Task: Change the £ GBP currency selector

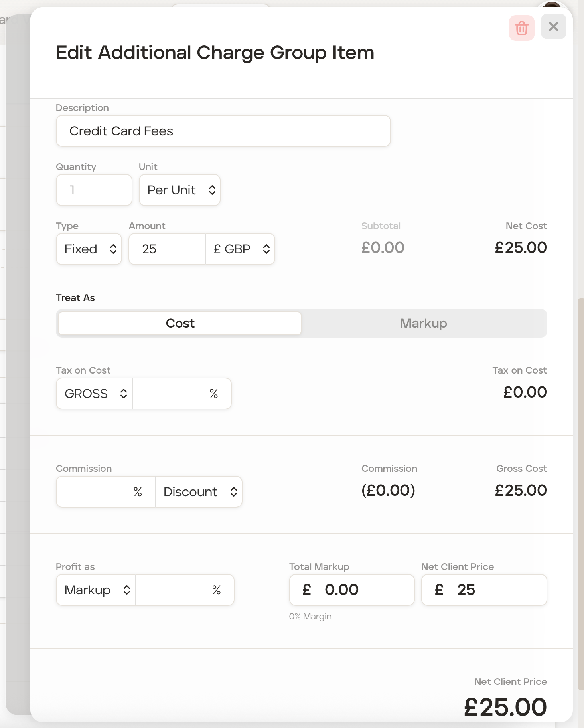Action: coord(241,249)
